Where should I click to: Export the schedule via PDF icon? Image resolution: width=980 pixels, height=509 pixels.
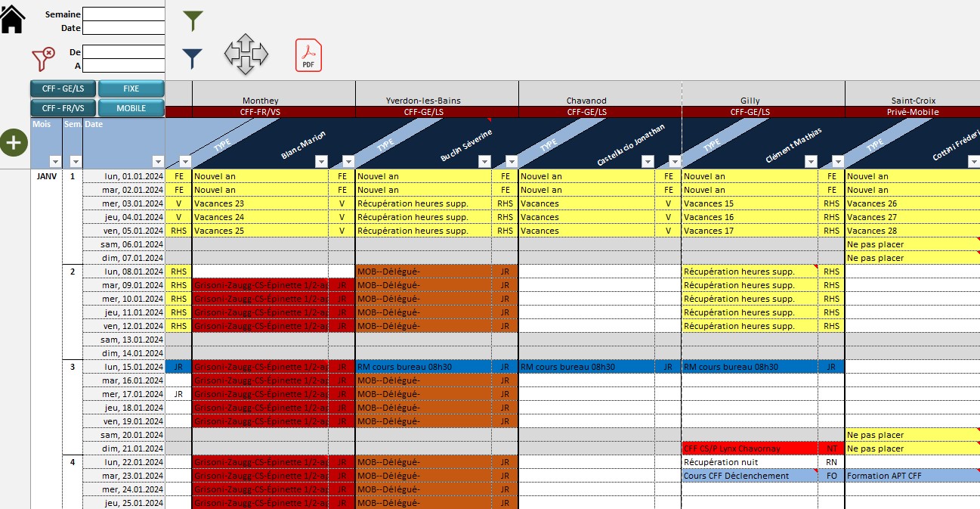click(308, 55)
